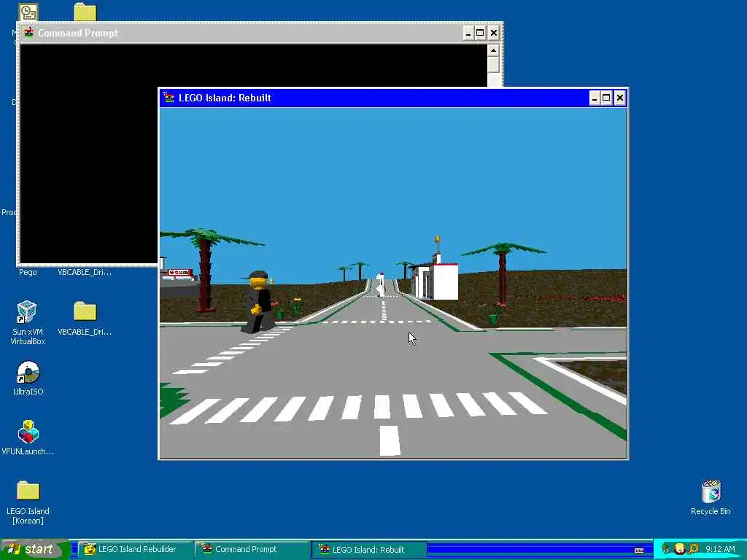
Task: Open the VBCABLE_Dri folder below the Command Prompt window
Action: [x=85, y=318]
